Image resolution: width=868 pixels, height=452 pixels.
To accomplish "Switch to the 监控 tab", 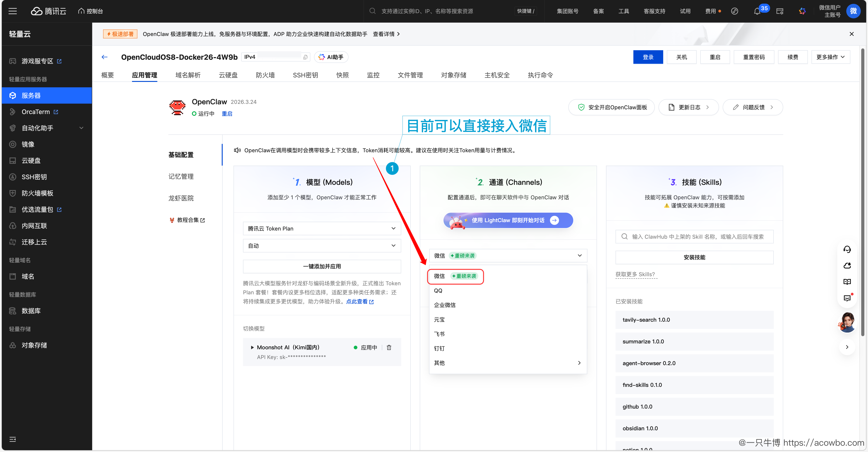I will 373,75.
